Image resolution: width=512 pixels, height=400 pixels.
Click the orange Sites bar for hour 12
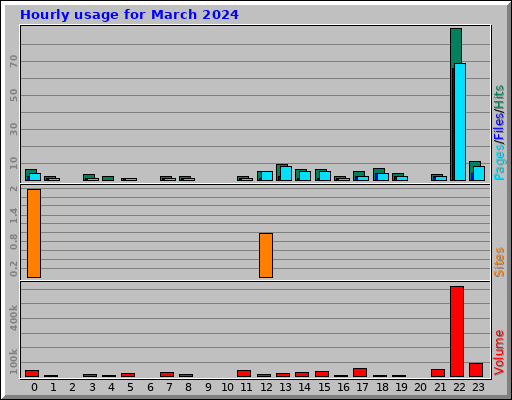point(266,255)
